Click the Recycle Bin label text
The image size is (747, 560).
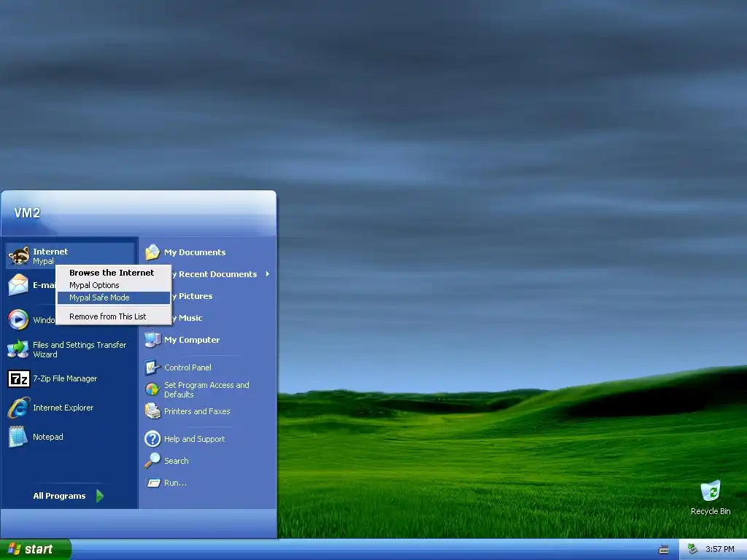711,511
